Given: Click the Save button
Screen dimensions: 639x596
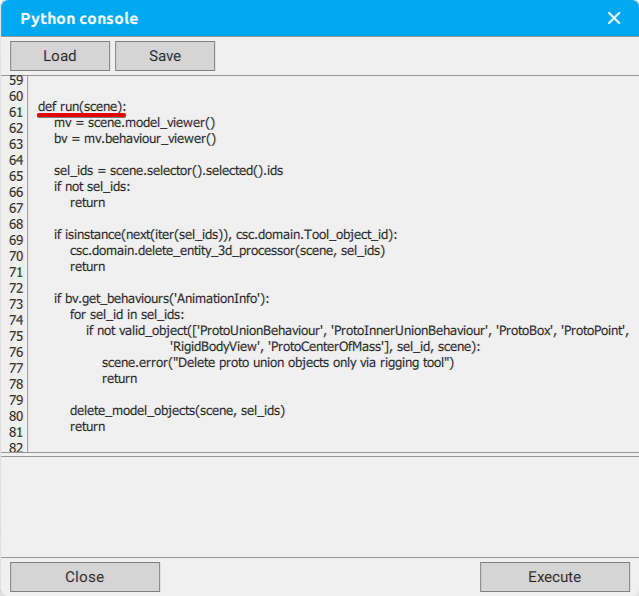Looking at the screenshot, I should pyautogui.click(x=165, y=56).
